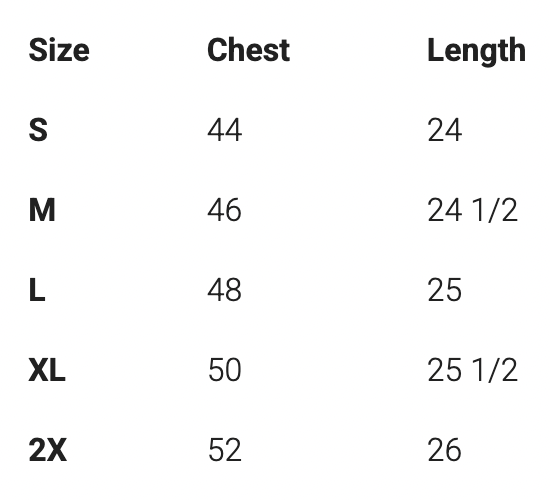Click length value 24 for size S
The height and width of the screenshot is (500, 550).
pyautogui.click(x=444, y=130)
